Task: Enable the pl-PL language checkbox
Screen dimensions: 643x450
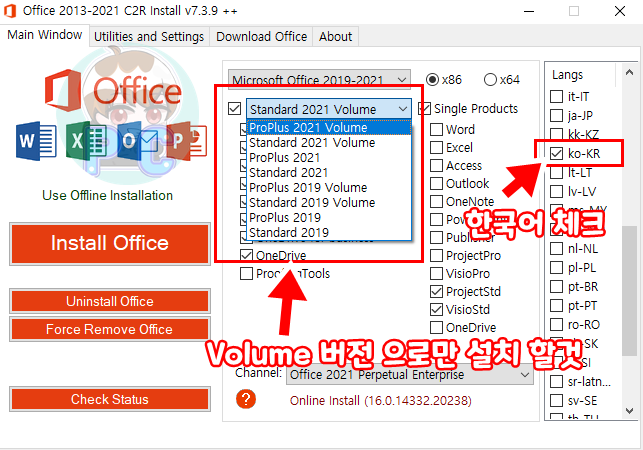Action: tap(556, 268)
